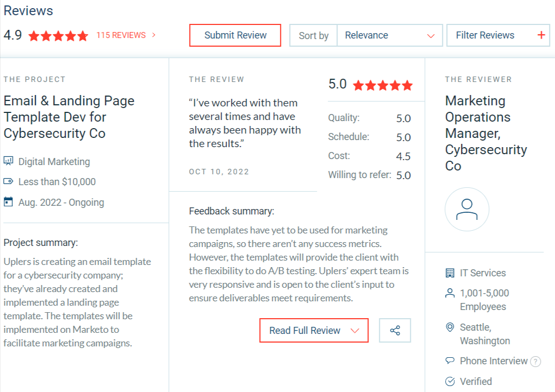
Task: Select the Email & Landing Page project title
Action: (x=69, y=117)
